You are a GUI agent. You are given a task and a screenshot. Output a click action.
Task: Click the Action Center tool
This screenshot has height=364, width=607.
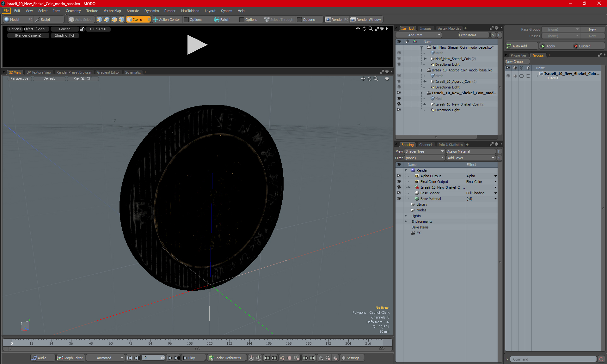click(x=167, y=20)
